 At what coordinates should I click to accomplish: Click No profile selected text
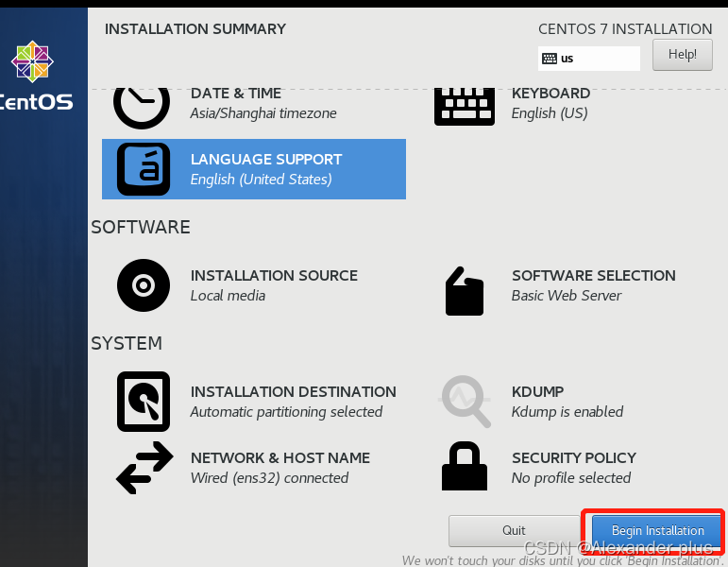pyautogui.click(x=571, y=478)
